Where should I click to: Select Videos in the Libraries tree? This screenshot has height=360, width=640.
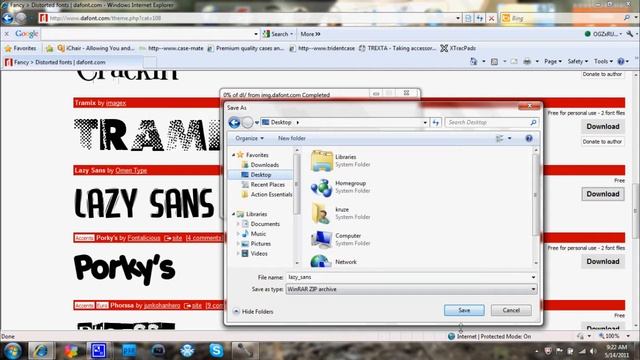259,253
